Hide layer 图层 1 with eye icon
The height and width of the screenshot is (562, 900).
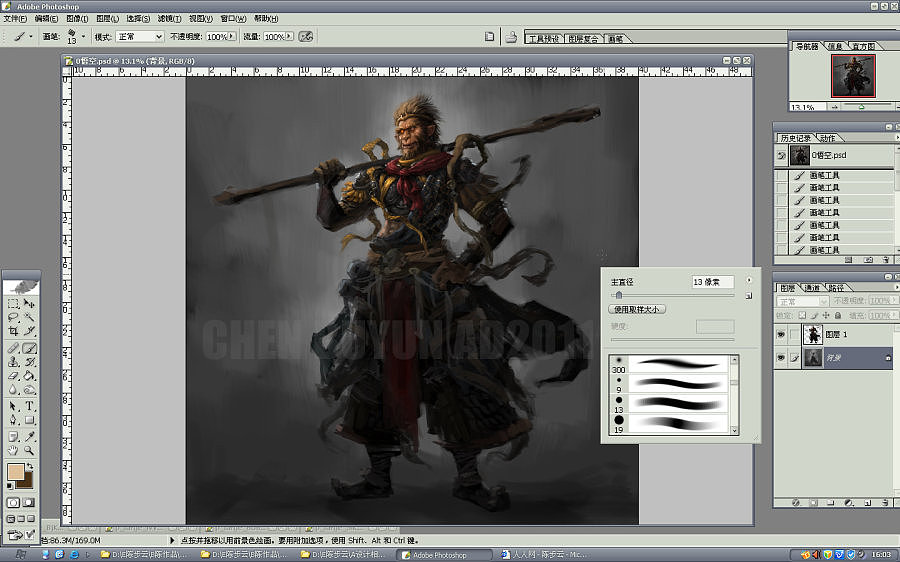coord(781,335)
